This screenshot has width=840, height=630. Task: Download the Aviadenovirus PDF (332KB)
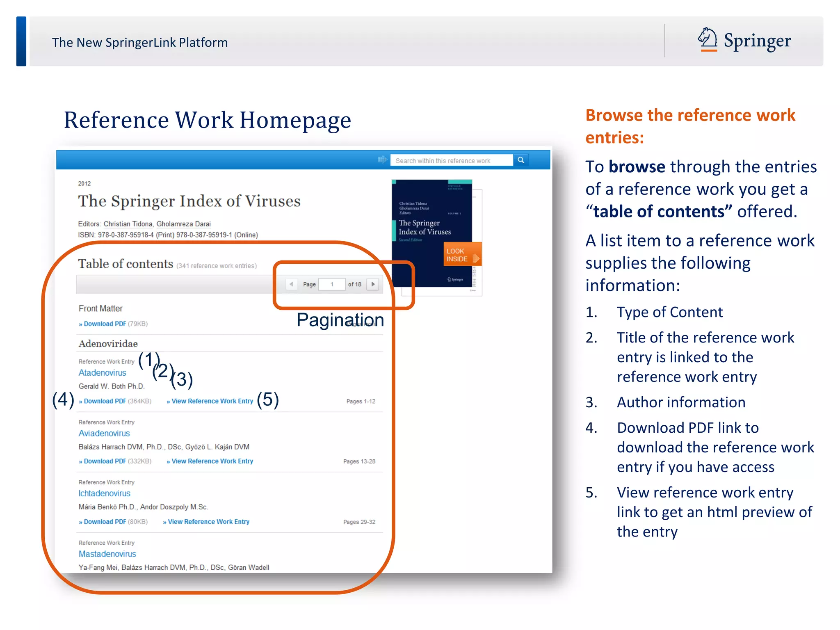104,461
